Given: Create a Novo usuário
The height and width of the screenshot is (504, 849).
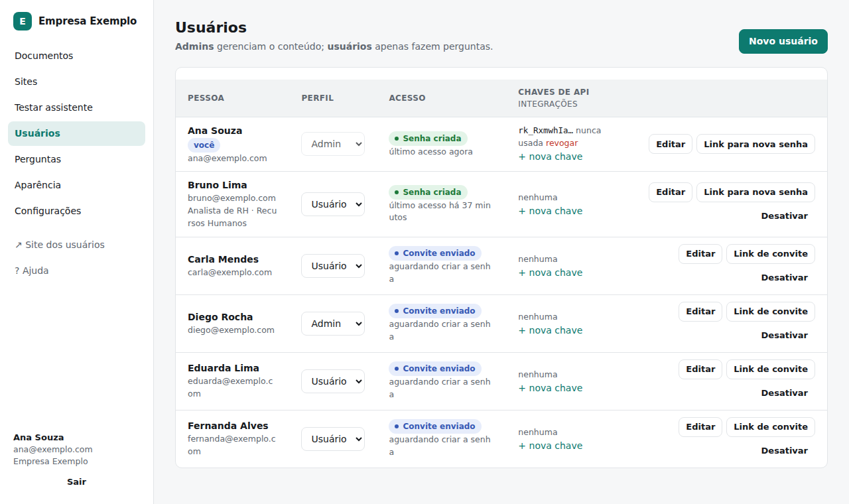Looking at the screenshot, I should (x=783, y=41).
